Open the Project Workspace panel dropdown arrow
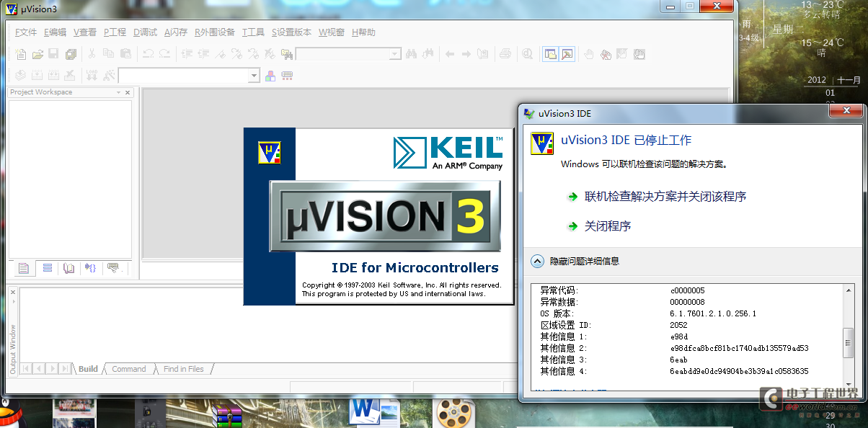Image resolution: width=868 pixels, height=428 pixels. point(118,92)
